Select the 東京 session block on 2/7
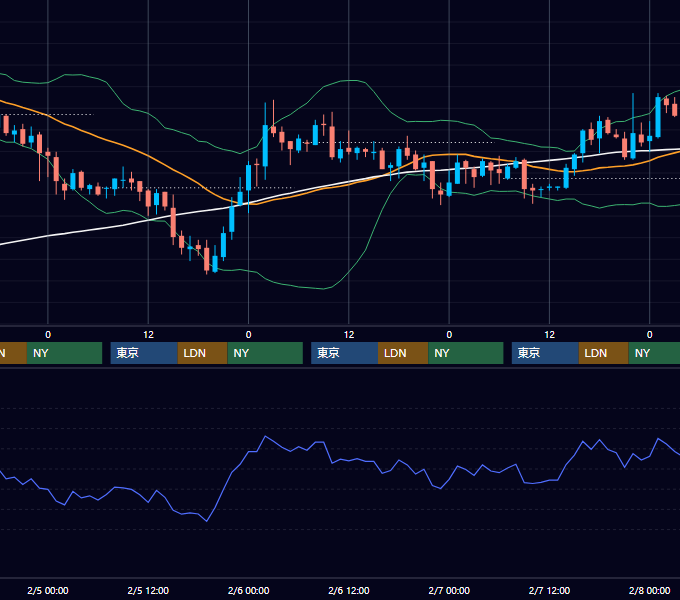Screen dimensions: 680x600 click(x=545, y=353)
